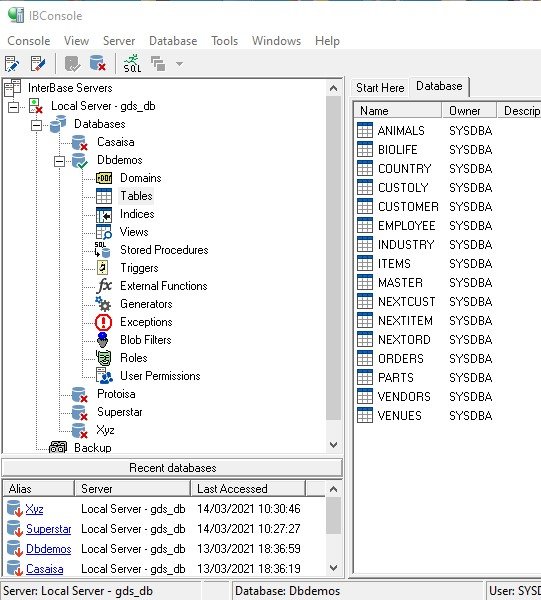The width and height of the screenshot is (541, 600).
Task: Click the Xyz database icon in tree
Action: (x=80, y=430)
